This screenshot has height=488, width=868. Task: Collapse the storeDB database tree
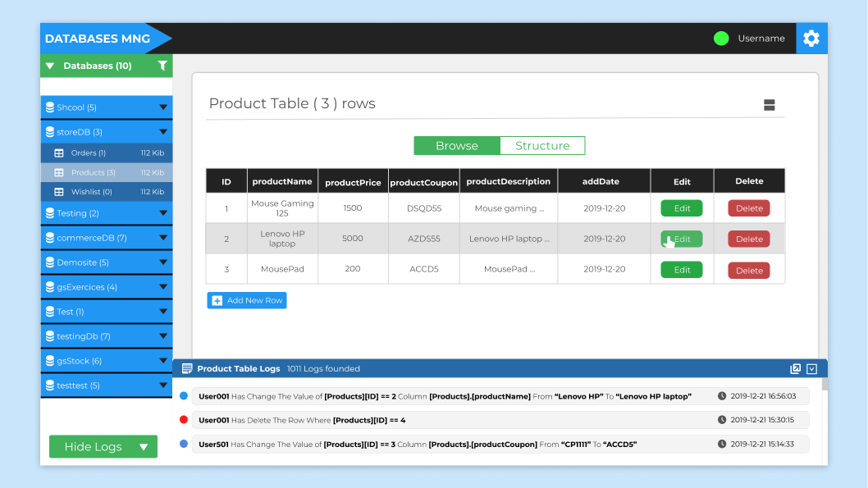[x=164, y=131]
